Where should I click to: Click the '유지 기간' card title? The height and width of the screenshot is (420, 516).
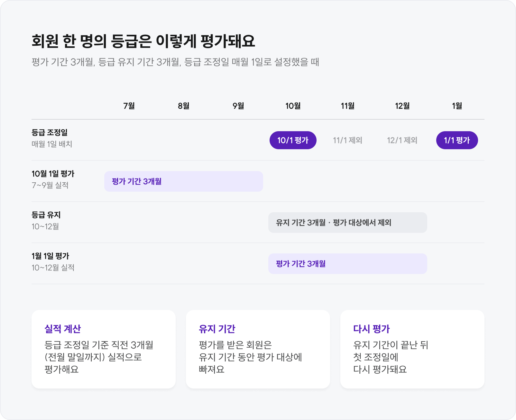click(x=217, y=329)
